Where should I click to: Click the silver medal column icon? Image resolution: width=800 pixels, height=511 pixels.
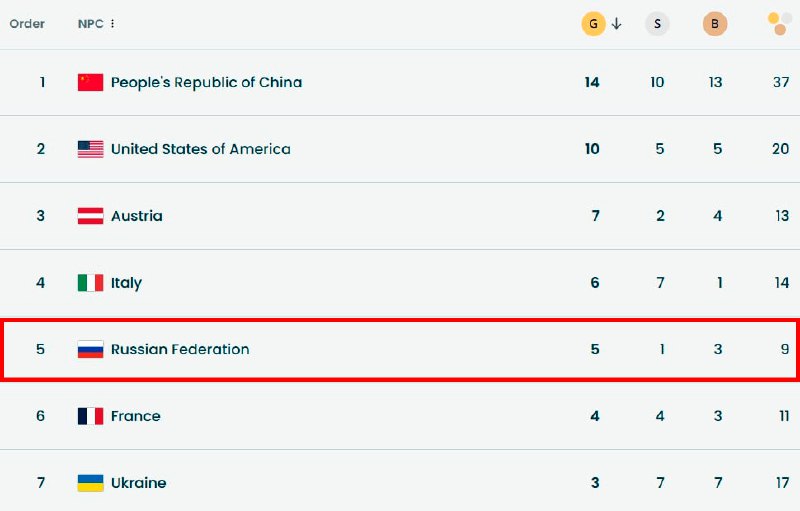tap(657, 24)
